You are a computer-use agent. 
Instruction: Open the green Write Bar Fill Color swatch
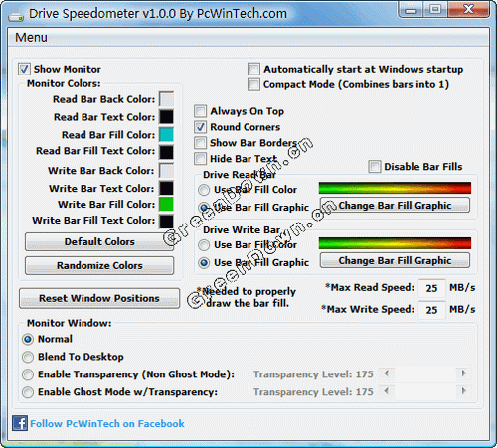point(166,204)
